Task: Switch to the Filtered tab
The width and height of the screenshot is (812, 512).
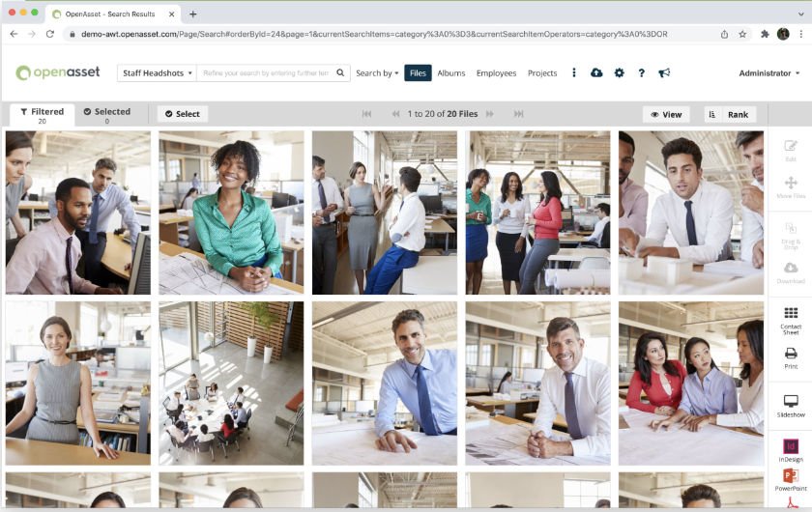Action: [42, 115]
